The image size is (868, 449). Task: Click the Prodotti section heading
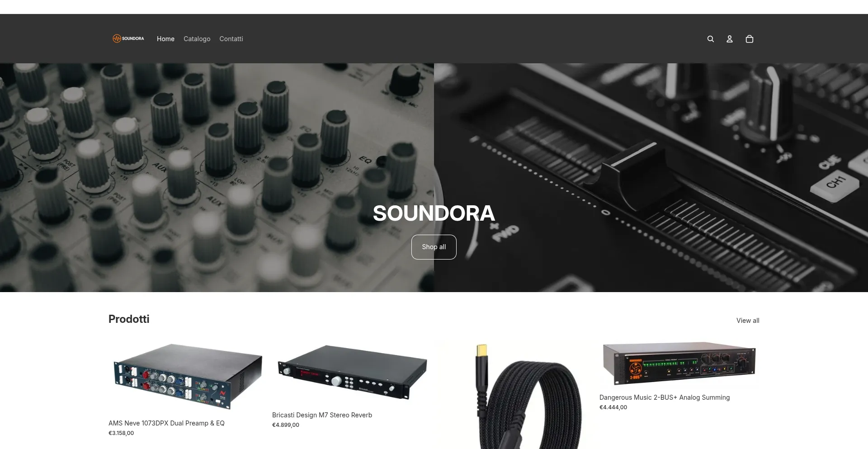pos(129,319)
